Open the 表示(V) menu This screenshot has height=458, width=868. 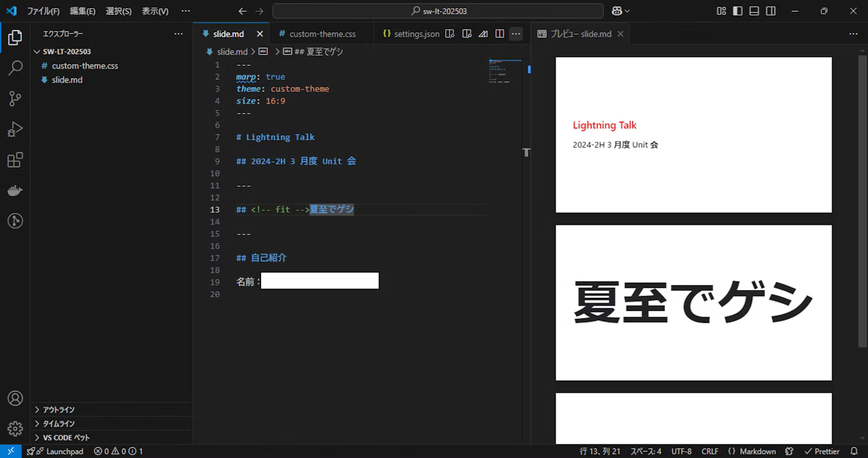(155, 11)
